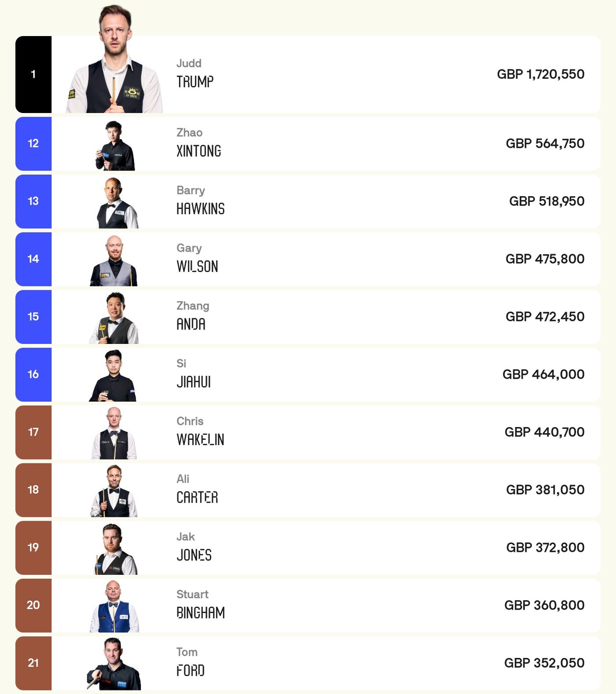Viewport: 616px width, 694px height.
Task: Click the GBP 1,720,550 prize amount
Action: click(x=540, y=74)
